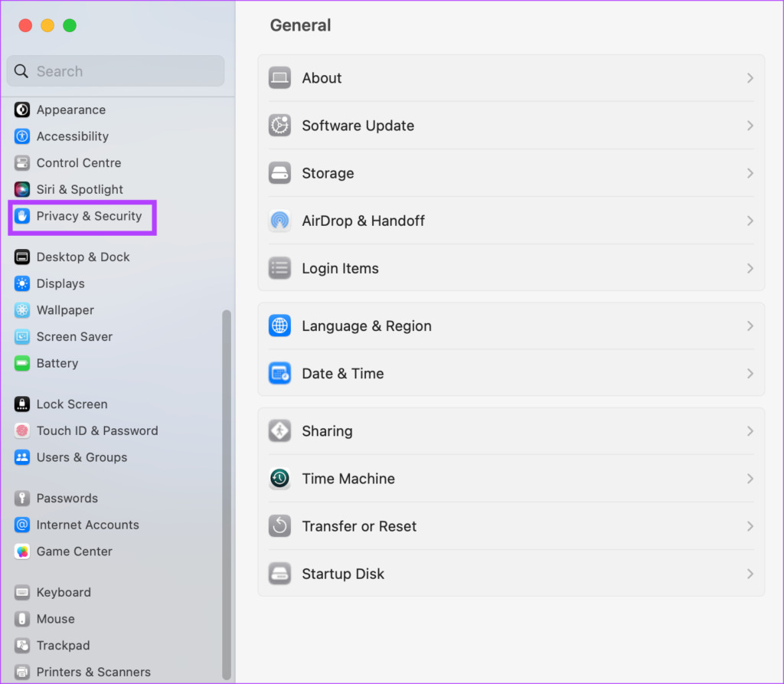This screenshot has height=684, width=784.
Task: Click the Lock Screen padlock icon
Action: coord(22,404)
